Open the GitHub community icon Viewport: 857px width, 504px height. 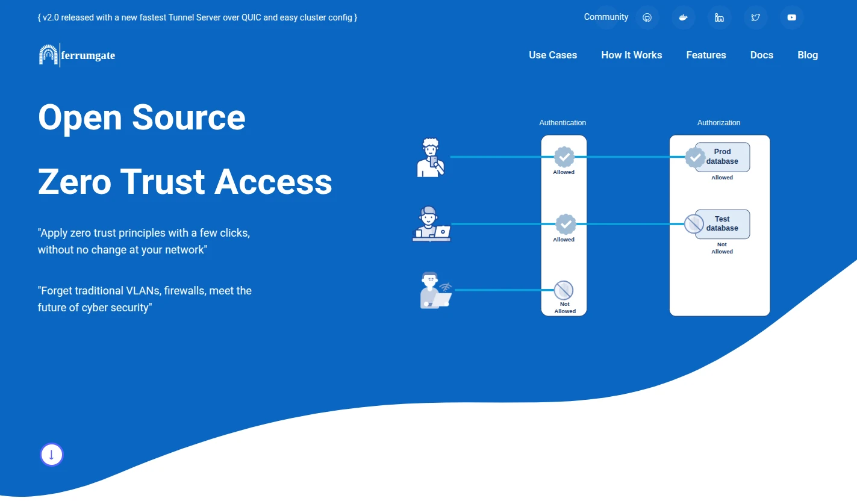tap(647, 17)
